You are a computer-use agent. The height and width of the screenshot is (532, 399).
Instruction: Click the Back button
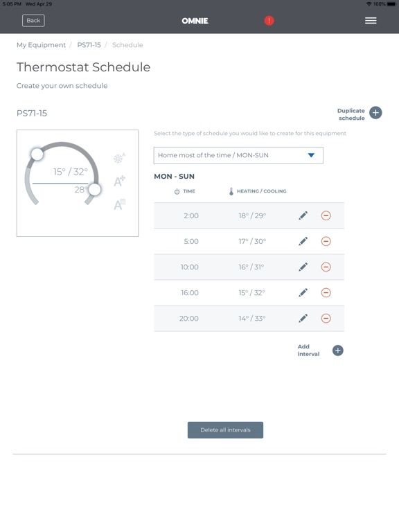33,21
